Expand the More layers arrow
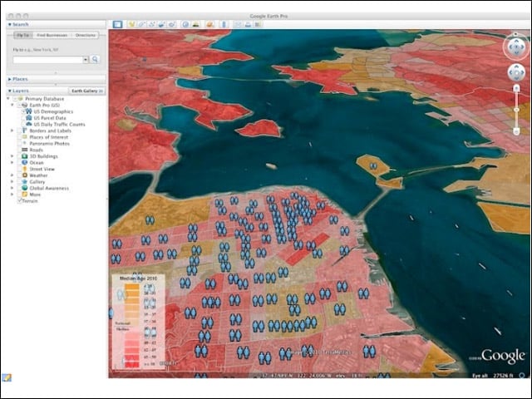The image size is (532, 399). coord(12,195)
